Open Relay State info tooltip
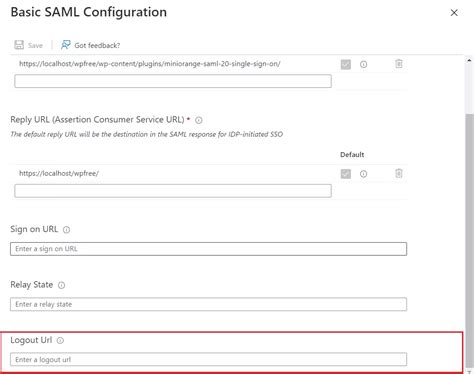 [62, 285]
